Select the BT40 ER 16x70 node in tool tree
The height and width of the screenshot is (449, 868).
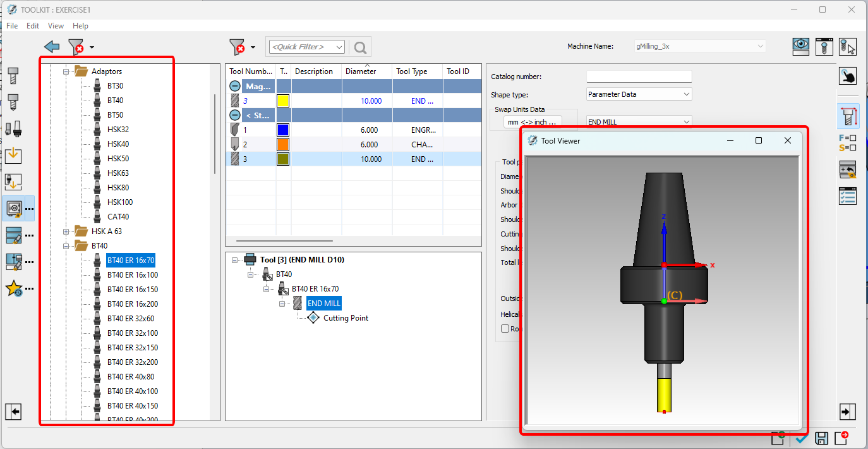[315, 289]
